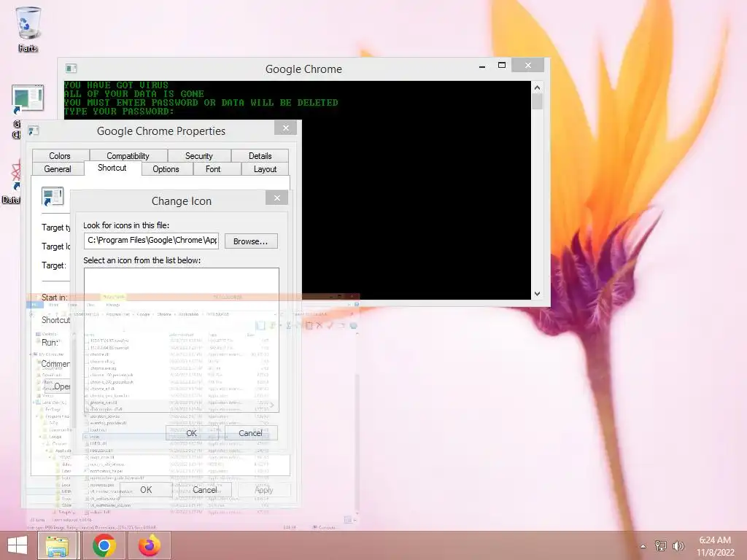Click the Browse... button in Change Icon
This screenshot has width=747, height=560.
pos(251,241)
